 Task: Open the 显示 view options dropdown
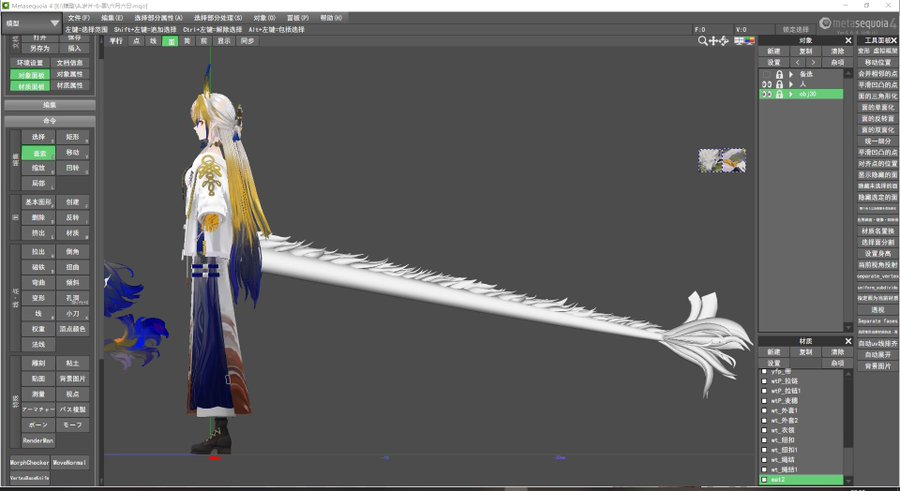[x=224, y=41]
